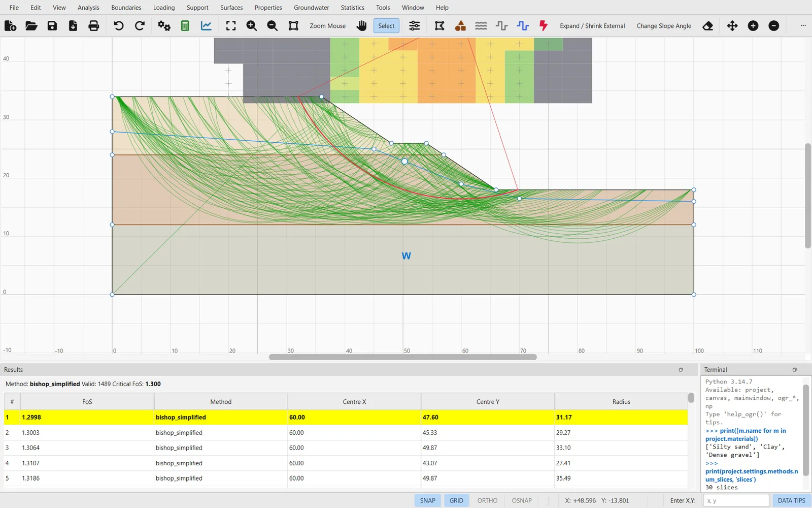Activate the pan hand tool

(x=361, y=26)
